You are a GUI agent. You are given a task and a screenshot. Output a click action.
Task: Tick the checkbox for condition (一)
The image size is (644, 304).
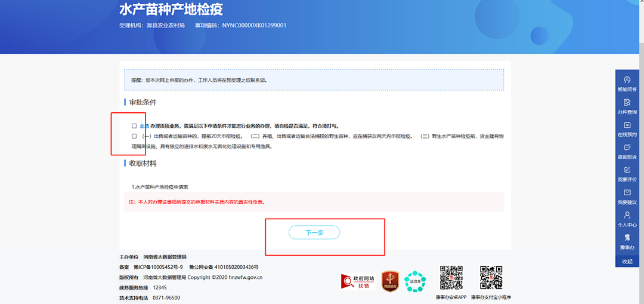pyautogui.click(x=134, y=136)
